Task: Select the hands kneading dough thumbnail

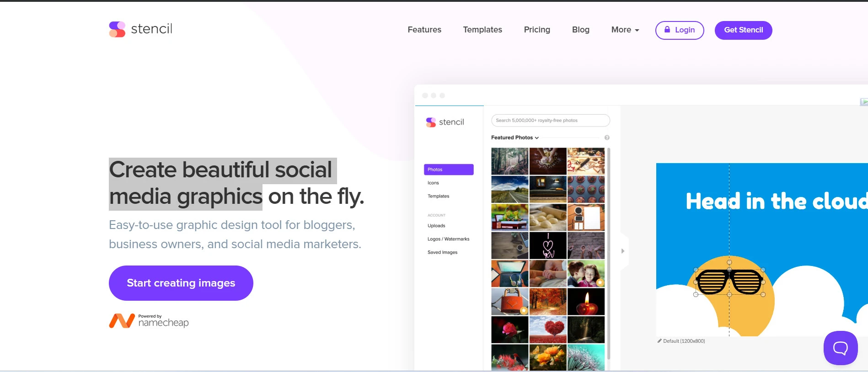Action: (548, 161)
